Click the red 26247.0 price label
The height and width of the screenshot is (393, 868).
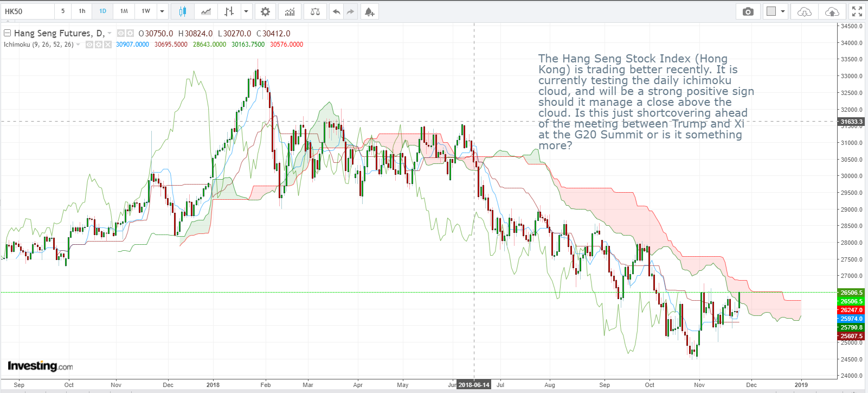tap(851, 310)
